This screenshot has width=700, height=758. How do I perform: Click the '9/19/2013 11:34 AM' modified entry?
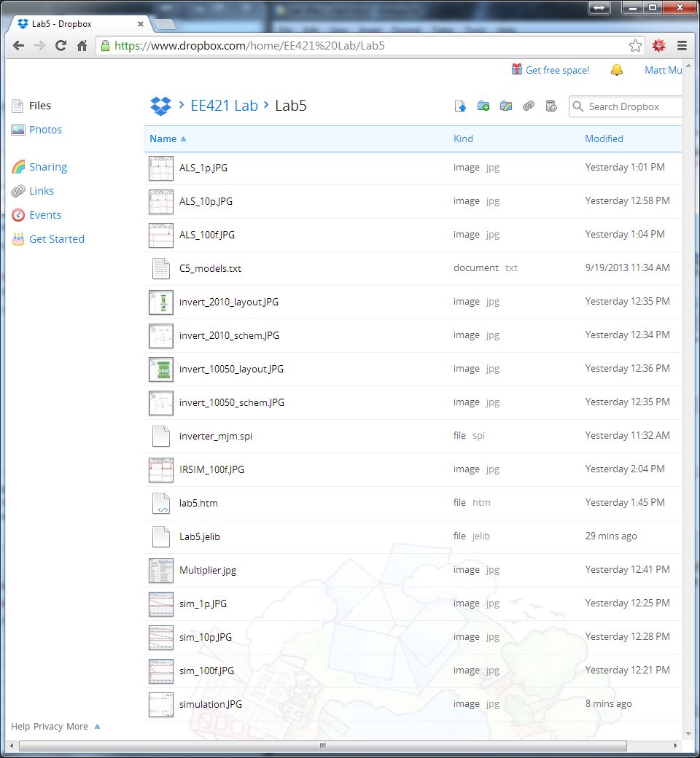(x=627, y=267)
